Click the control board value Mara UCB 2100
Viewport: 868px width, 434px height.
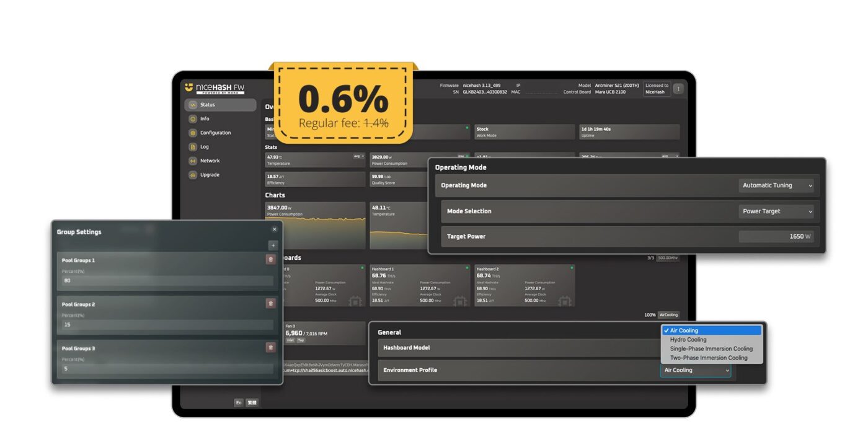click(x=610, y=92)
